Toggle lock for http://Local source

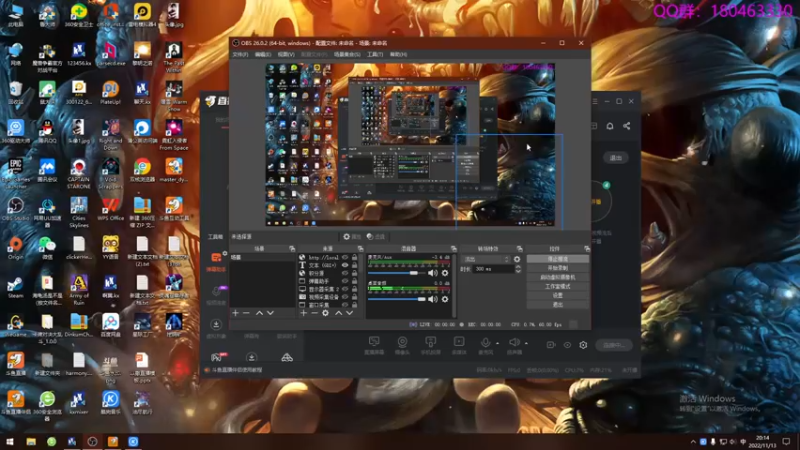(x=355, y=258)
